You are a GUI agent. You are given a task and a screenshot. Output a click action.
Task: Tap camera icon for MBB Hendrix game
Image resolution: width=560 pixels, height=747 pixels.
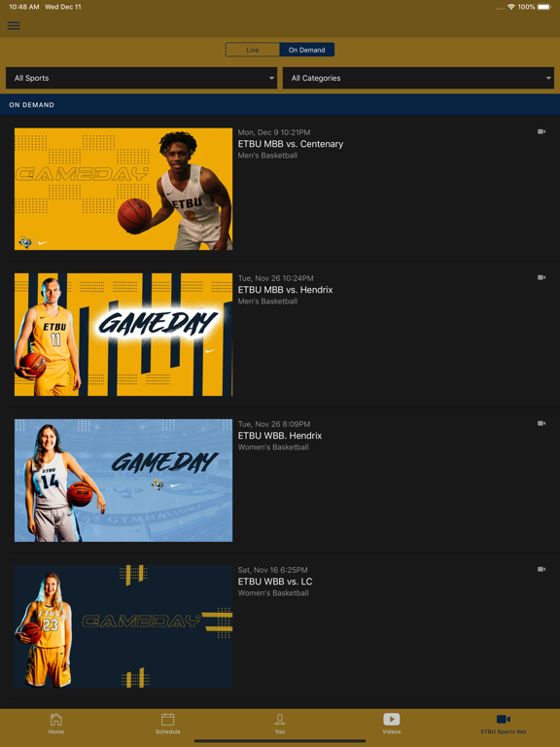[542, 277]
